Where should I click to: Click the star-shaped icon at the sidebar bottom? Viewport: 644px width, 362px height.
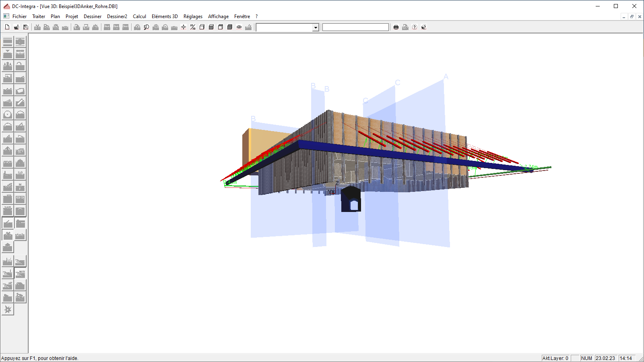(8, 309)
